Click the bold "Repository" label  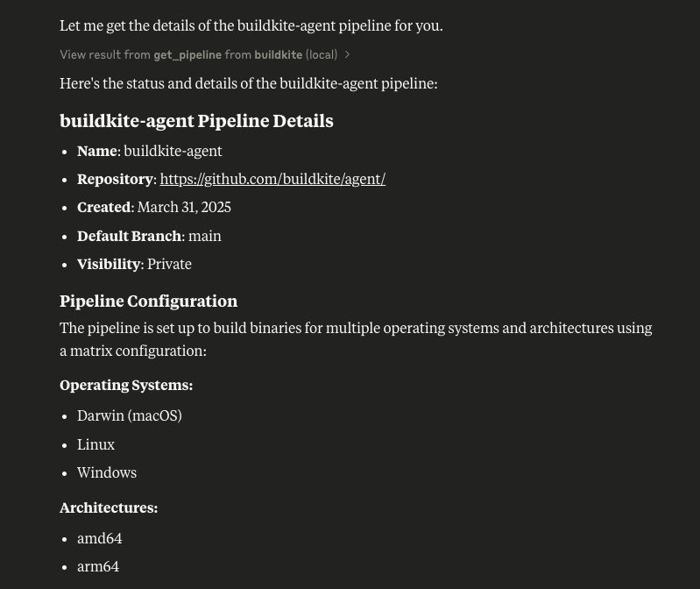(115, 179)
